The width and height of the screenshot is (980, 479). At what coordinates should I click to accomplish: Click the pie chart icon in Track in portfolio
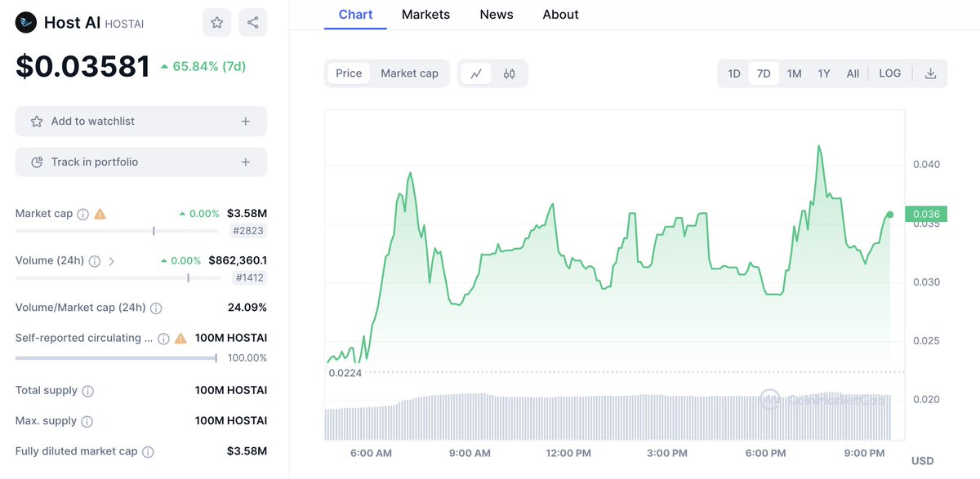click(37, 162)
